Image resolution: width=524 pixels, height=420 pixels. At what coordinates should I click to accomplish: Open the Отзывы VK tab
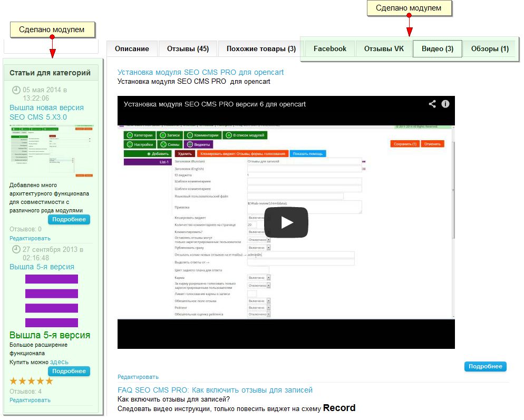(x=384, y=49)
